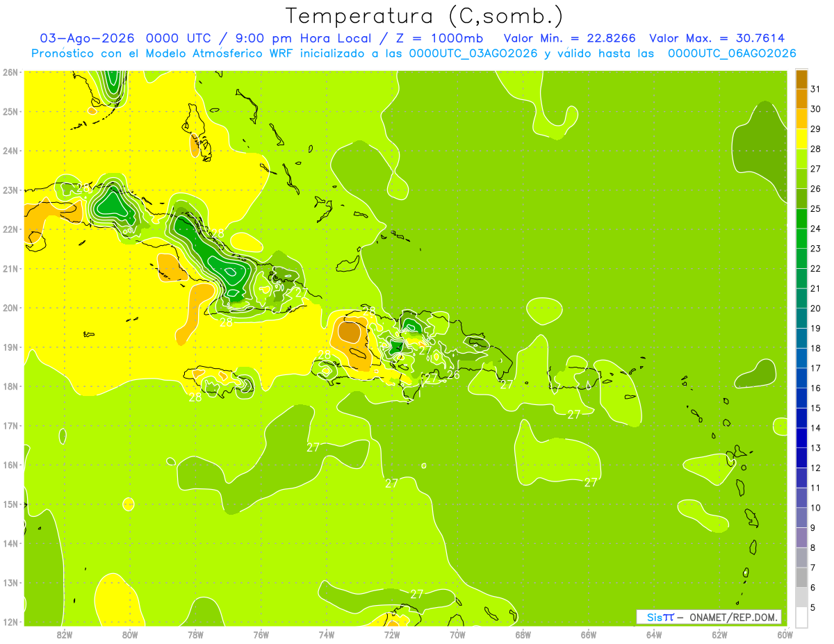Click legend value "20" on the color bar

point(815,308)
